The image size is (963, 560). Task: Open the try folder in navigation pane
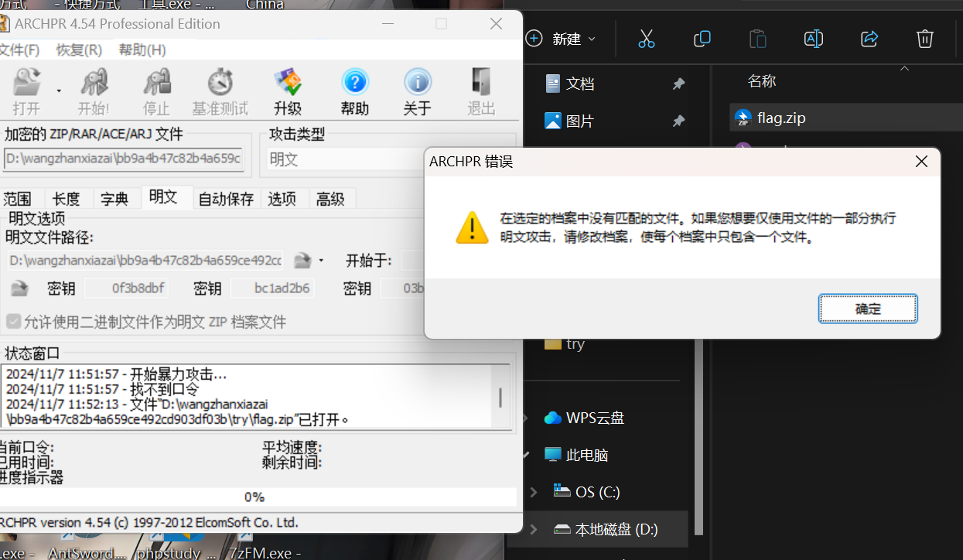(x=565, y=344)
